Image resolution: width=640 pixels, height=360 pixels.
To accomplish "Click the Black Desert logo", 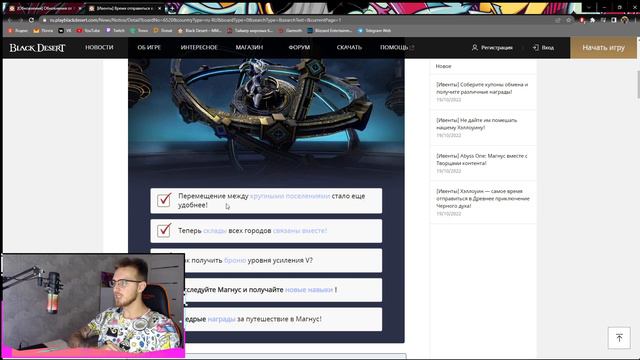I will pyautogui.click(x=37, y=48).
